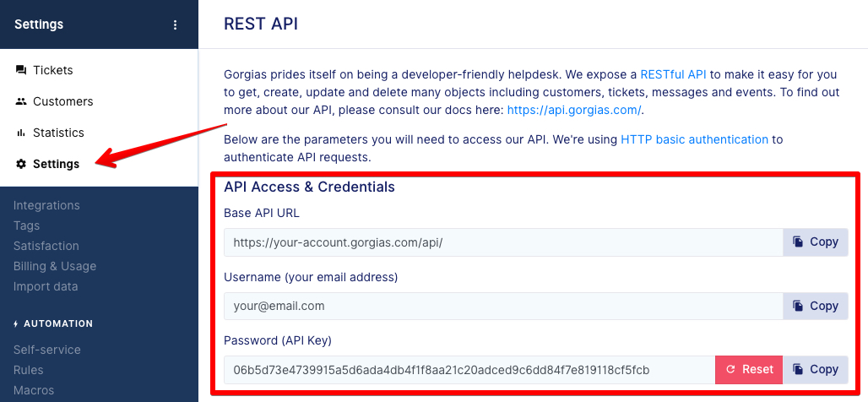868x402 pixels.
Task: Click the Customers people icon
Action: click(21, 101)
